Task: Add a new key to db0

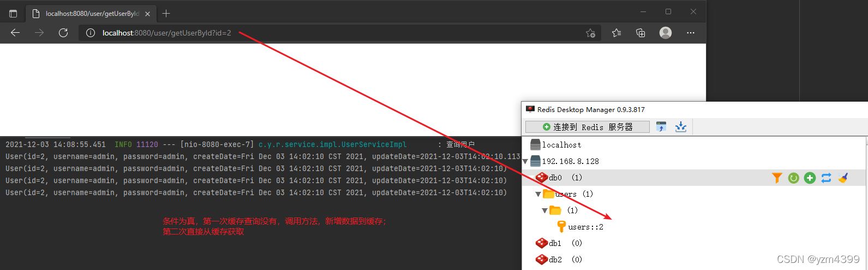Action: [810, 178]
